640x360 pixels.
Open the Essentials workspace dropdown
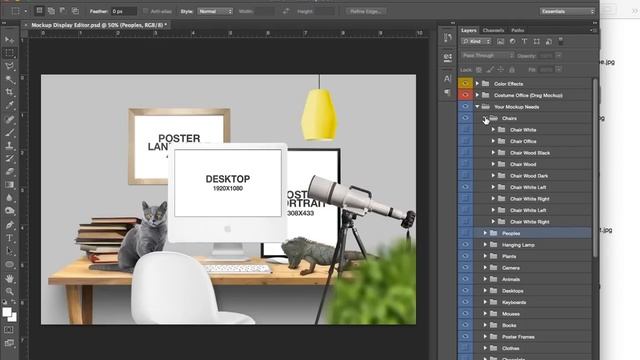pos(567,11)
